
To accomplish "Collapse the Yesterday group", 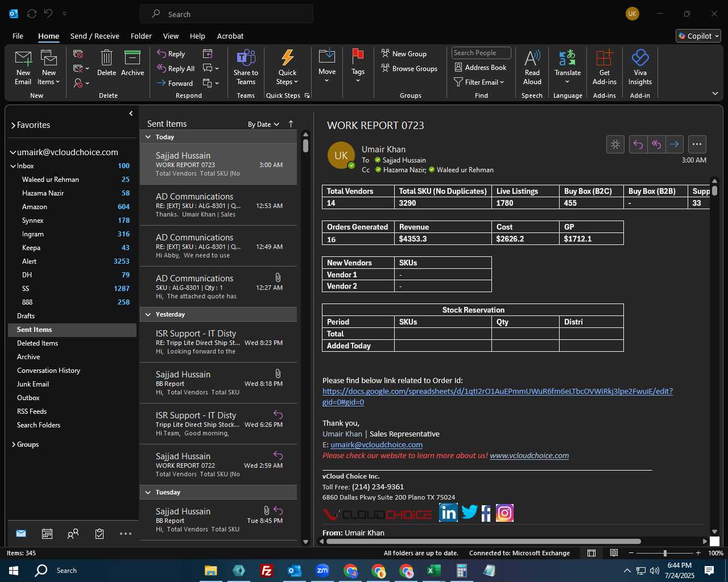I will pos(148,314).
